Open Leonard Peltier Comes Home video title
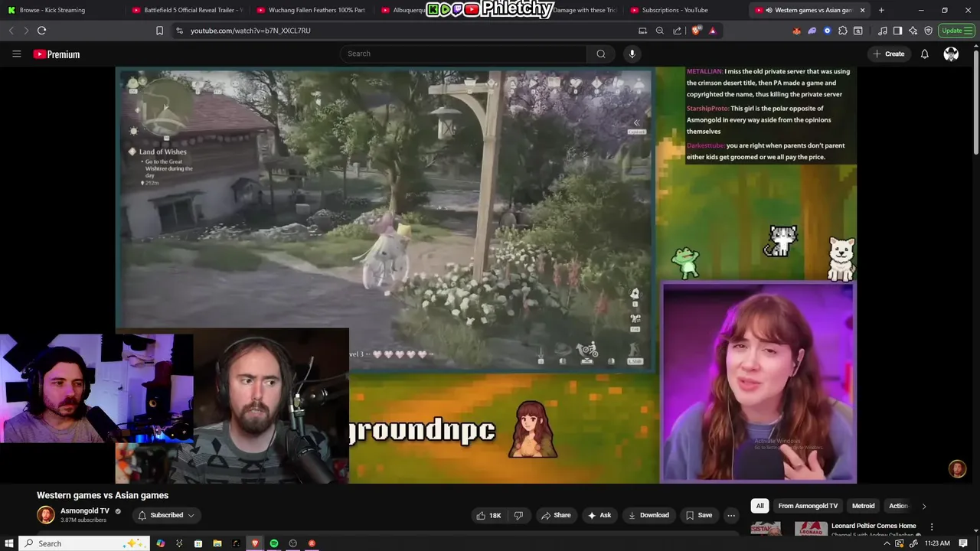 pyautogui.click(x=874, y=526)
